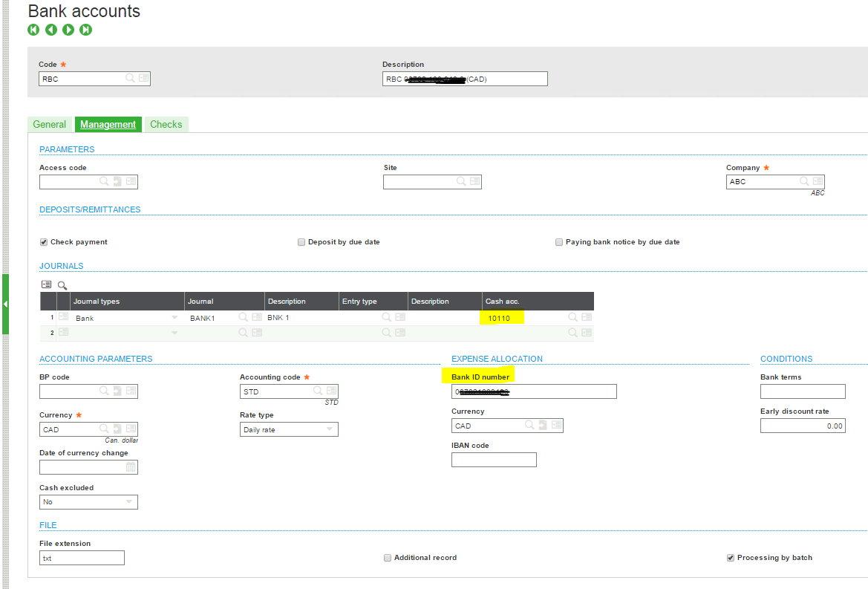Click the Early discount rate field

click(803, 426)
